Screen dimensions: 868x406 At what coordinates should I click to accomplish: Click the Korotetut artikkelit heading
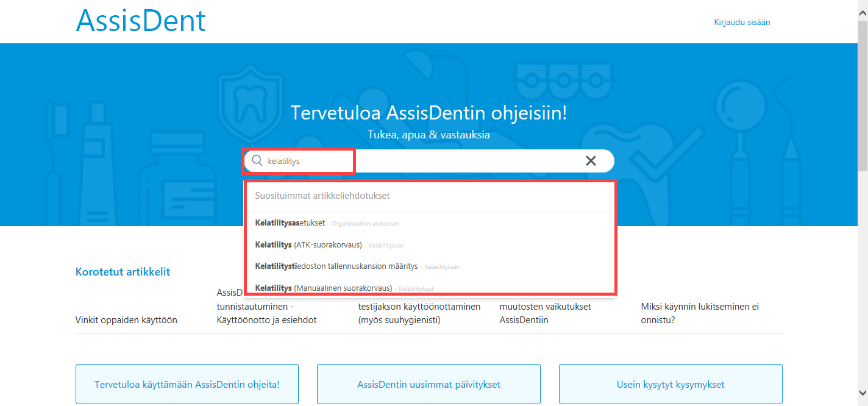click(123, 272)
